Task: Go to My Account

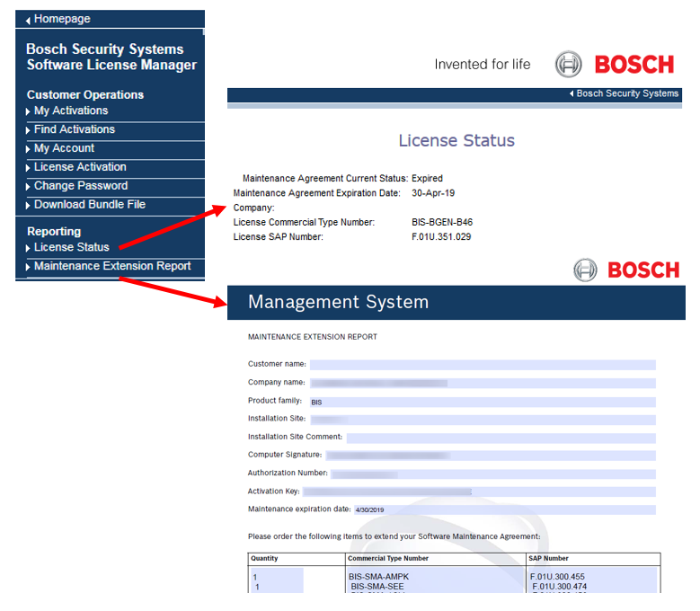Action: 64,148
